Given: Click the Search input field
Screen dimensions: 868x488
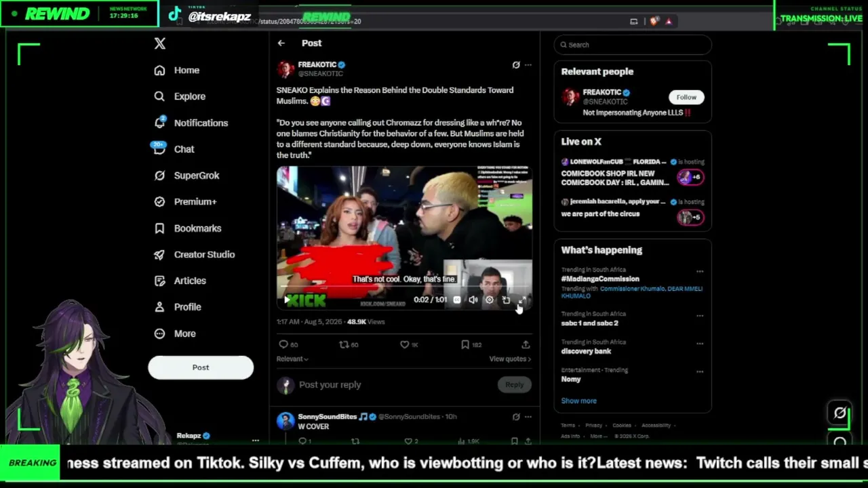Looking at the screenshot, I should click(633, 45).
